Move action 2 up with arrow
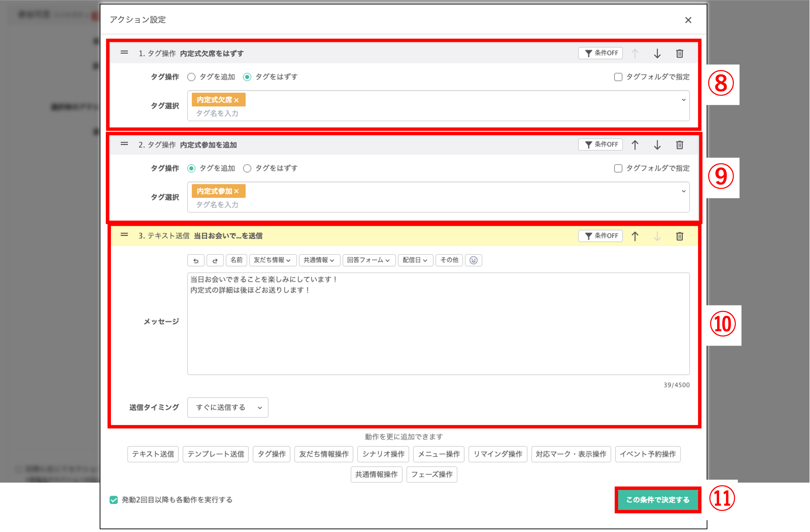Image resolution: width=810 pixels, height=532 pixels. pos(635,145)
